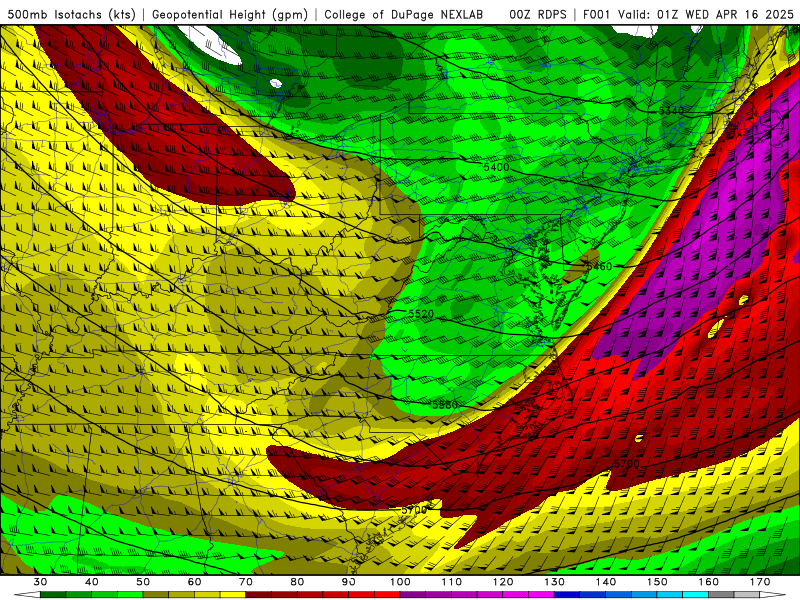Select the dark gray swatch just after 160
800x600 pixels.
(721, 595)
